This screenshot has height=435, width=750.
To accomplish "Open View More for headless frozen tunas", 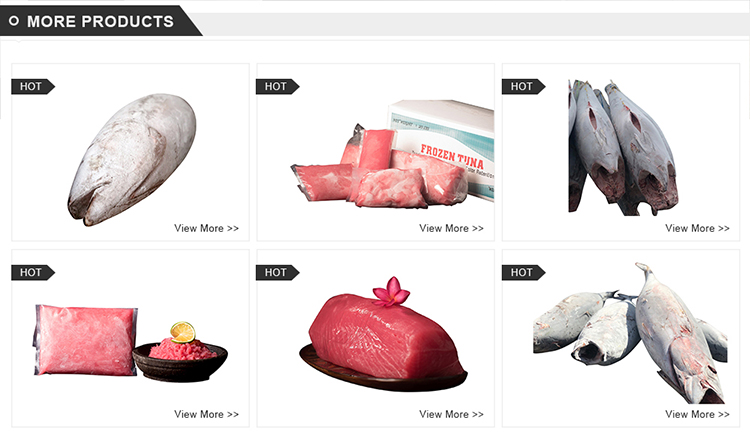I will coord(697,414).
